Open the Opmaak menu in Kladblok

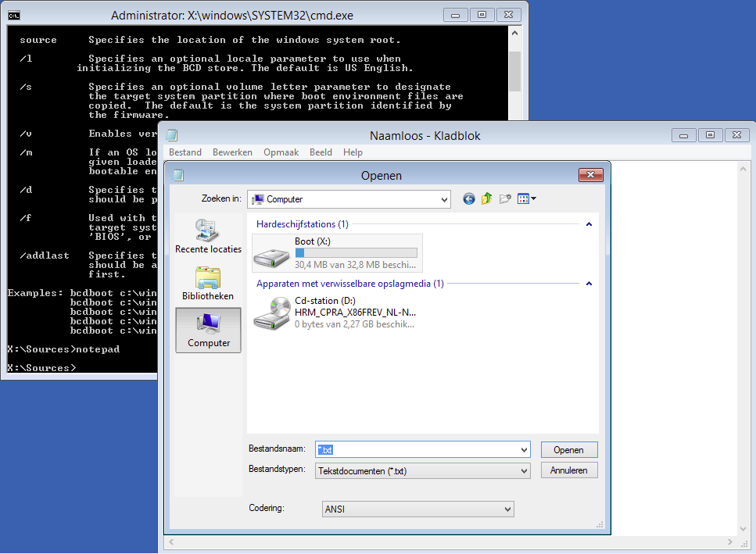tap(281, 152)
